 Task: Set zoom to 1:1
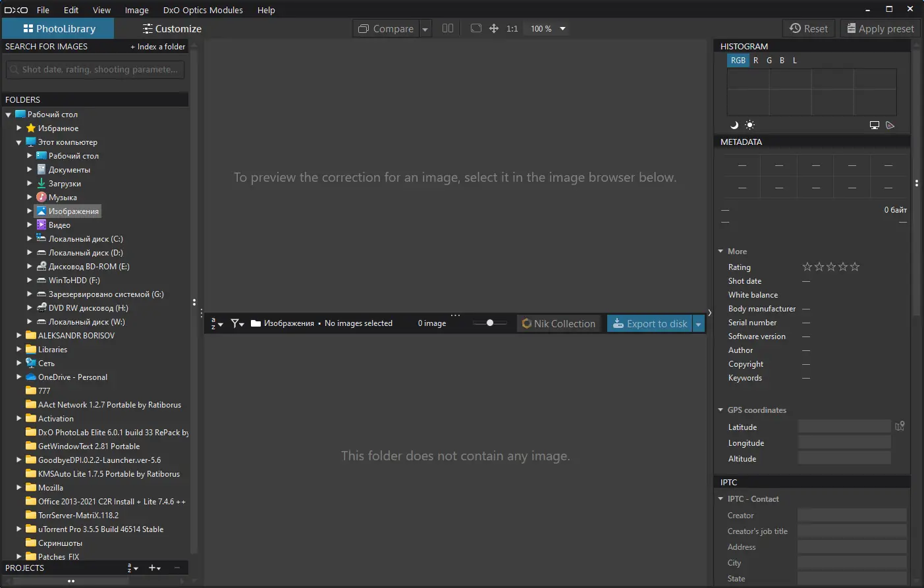point(512,29)
